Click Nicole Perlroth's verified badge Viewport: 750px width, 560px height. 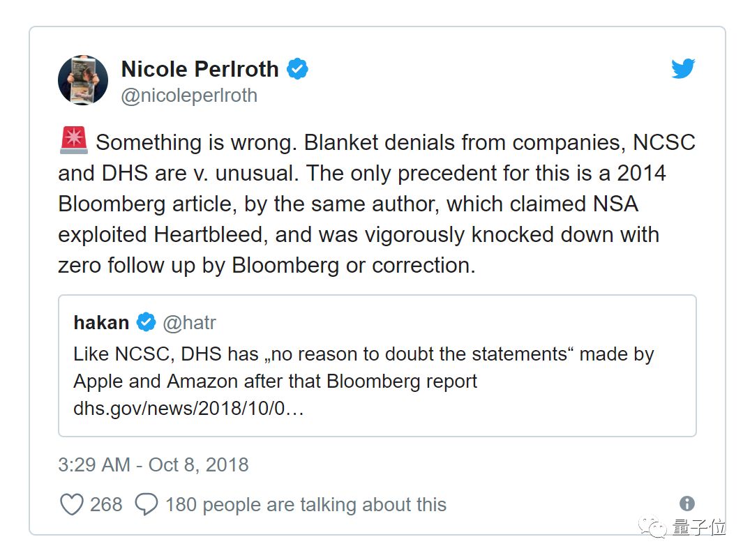298,69
